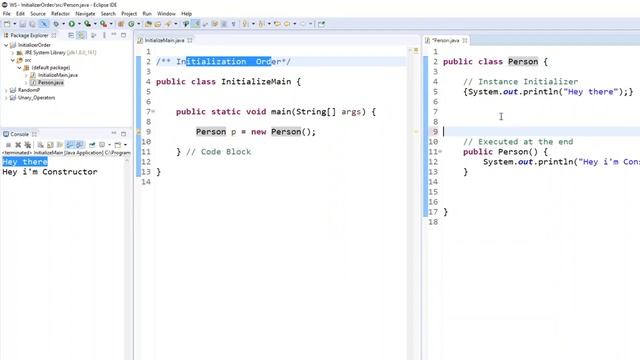Expand the Unary_Operators project node
Viewport: 640px width, 360px height.
[x=6, y=98]
